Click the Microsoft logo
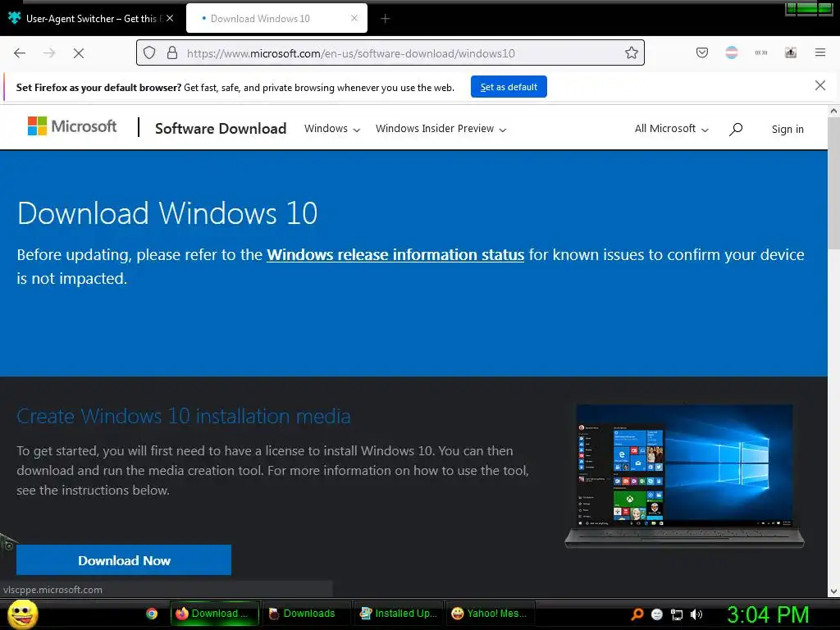The image size is (840, 630). click(x=72, y=126)
